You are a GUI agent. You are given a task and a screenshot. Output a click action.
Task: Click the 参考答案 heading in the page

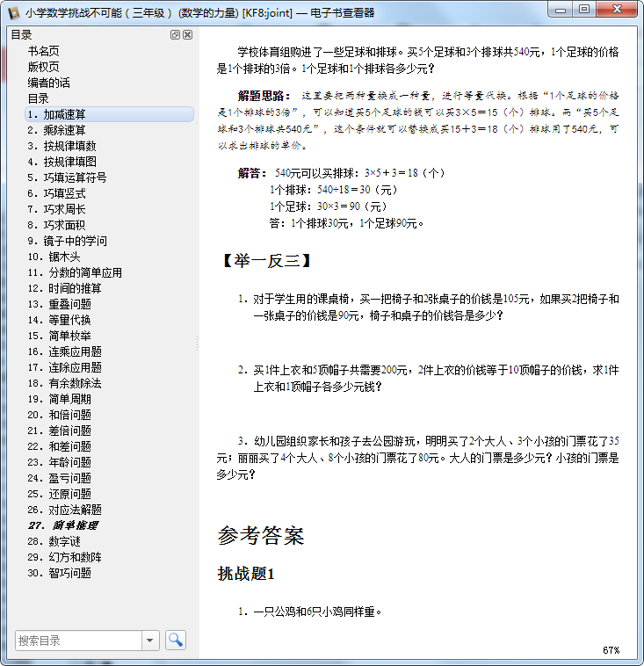261,536
